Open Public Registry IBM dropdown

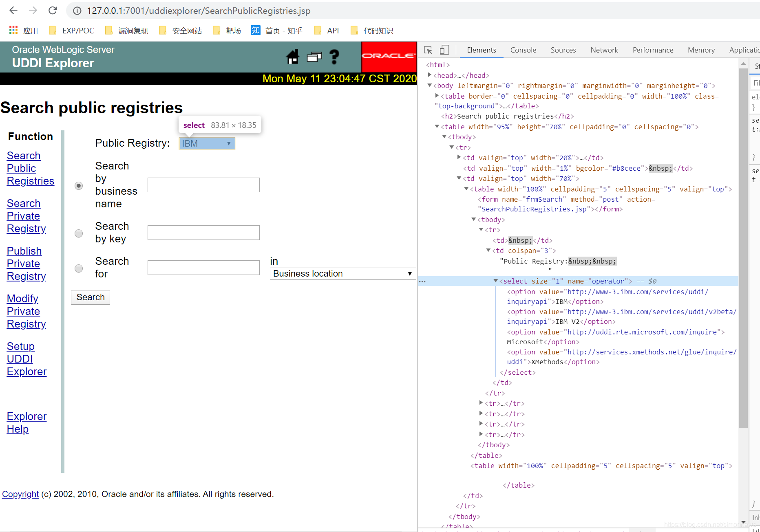coord(207,143)
